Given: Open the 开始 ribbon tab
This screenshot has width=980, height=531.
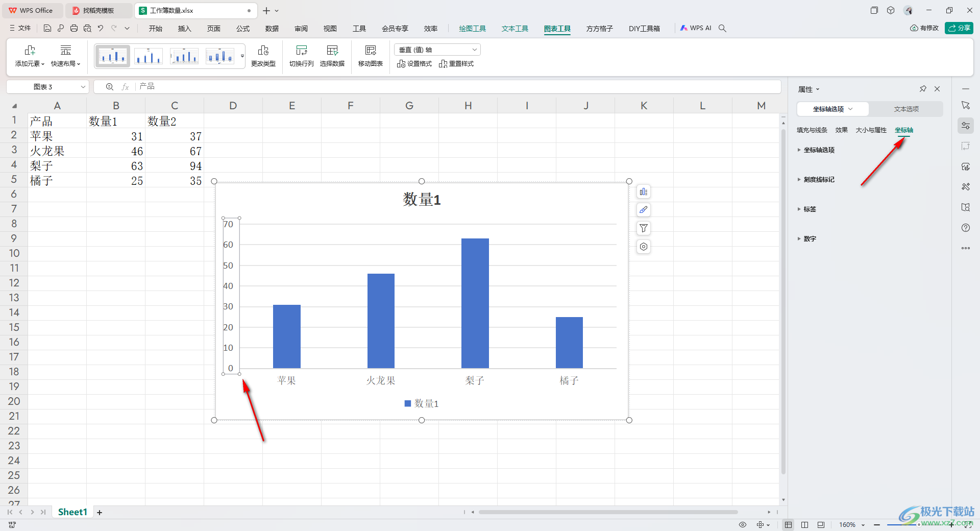Looking at the screenshot, I should click(x=156, y=29).
